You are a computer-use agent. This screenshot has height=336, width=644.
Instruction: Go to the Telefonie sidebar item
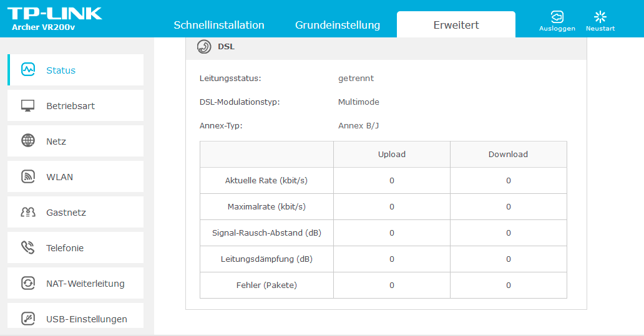tap(76, 247)
